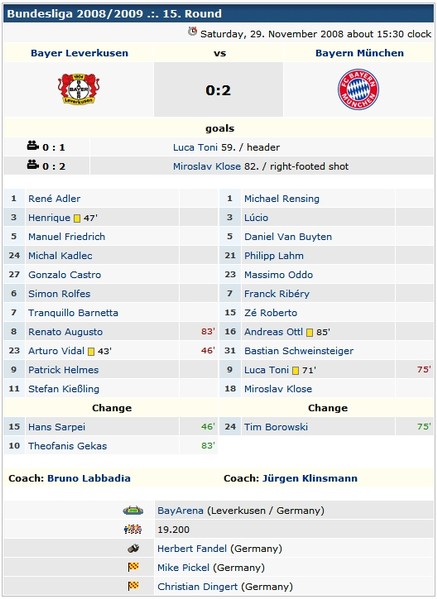
Task: Click the video camera icon beside 0 : 2
Action: pos(33,165)
